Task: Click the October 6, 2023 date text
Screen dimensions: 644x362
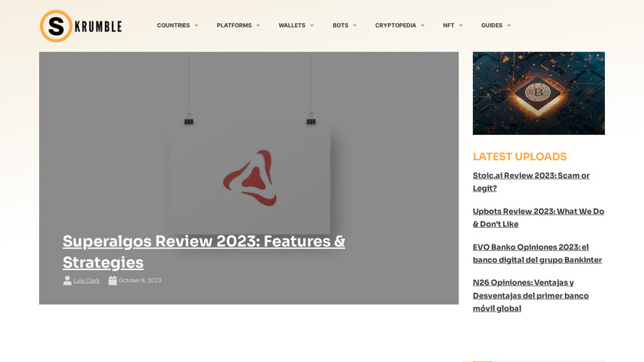Action: coord(140,281)
